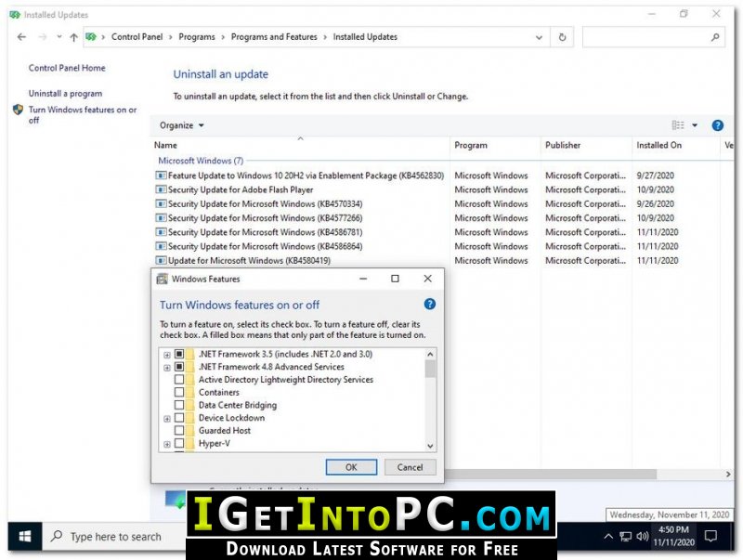Open address bar history dropdown

coord(539,37)
